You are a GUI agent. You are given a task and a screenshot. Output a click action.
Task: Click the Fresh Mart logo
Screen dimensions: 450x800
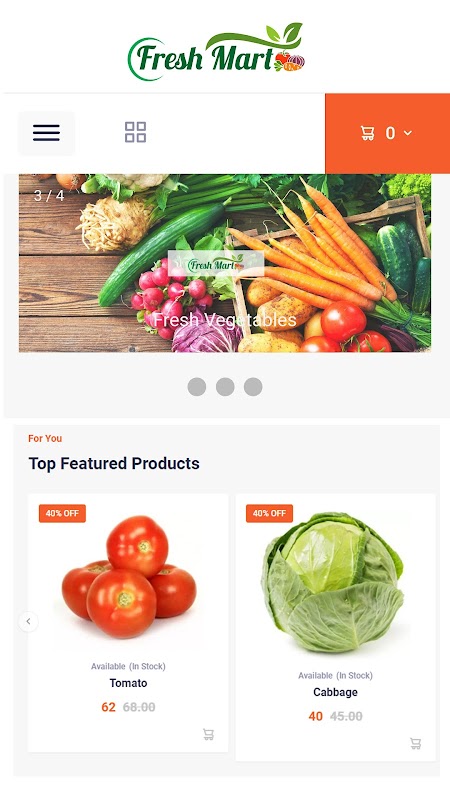tap(216, 52)
